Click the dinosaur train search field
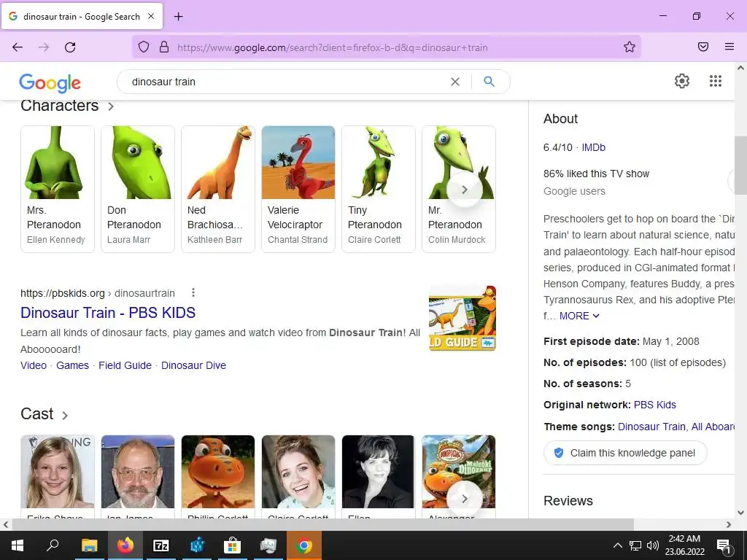 (x=286, y=82)
